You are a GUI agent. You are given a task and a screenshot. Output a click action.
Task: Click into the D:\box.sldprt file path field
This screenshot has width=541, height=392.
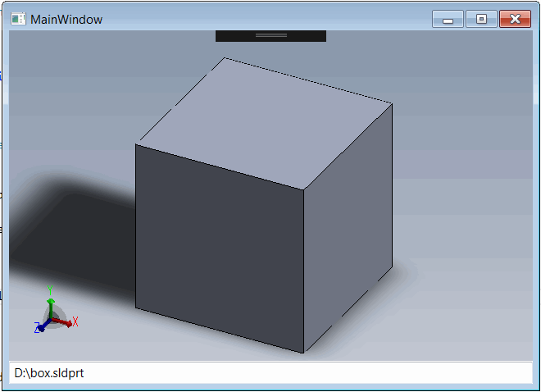pyautogui.click(x=270, y=373)
